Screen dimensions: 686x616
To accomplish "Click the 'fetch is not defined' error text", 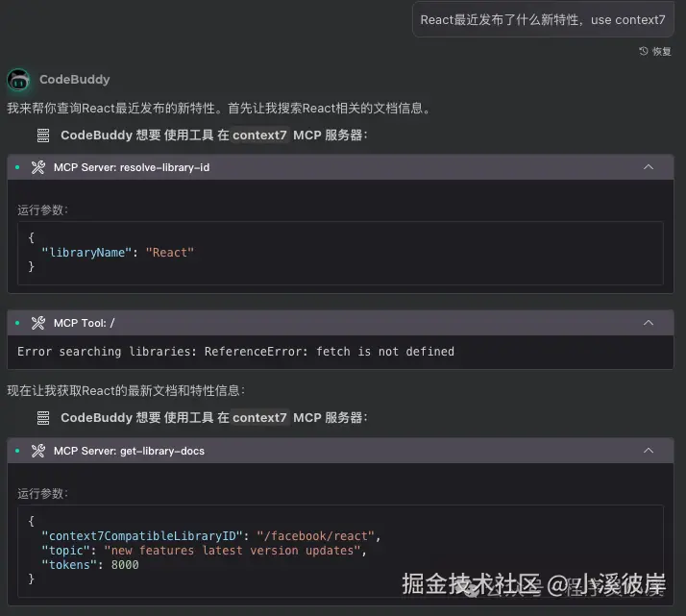I will 385,352.
